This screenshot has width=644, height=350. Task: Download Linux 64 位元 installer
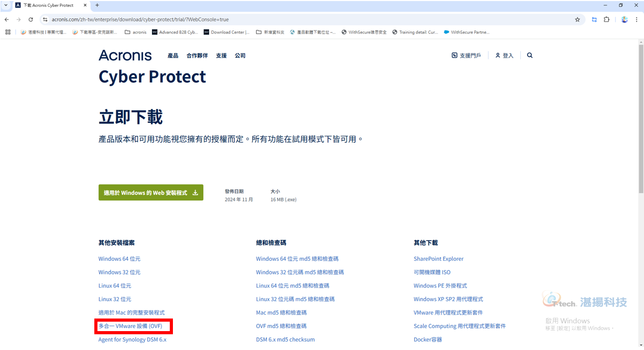click(x=115, y=286)
